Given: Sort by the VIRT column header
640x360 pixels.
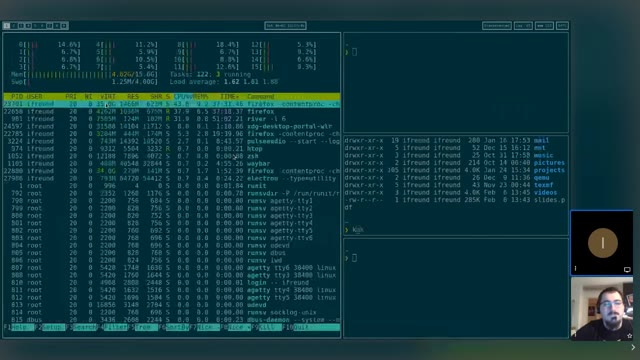Looking at the screenshot, I should click(x=108, y=97).
